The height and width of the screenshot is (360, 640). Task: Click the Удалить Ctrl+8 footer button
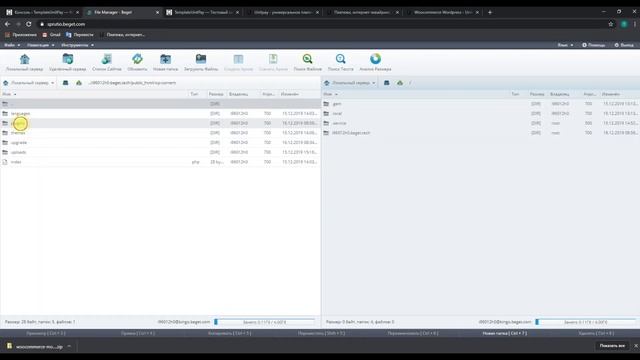tap(596, 333)
